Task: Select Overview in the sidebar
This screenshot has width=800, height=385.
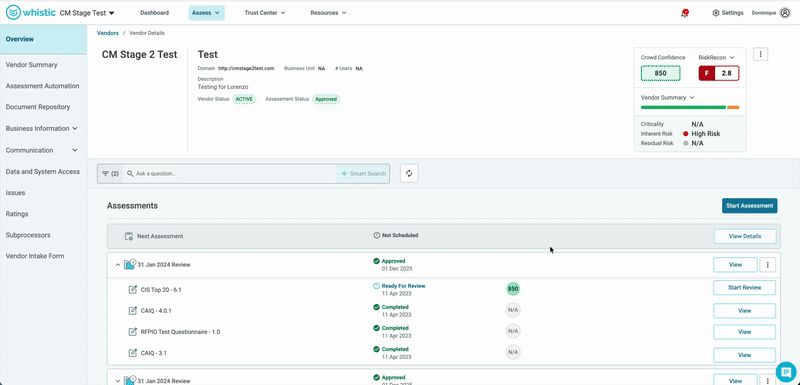Action: (x=43, y=39)
